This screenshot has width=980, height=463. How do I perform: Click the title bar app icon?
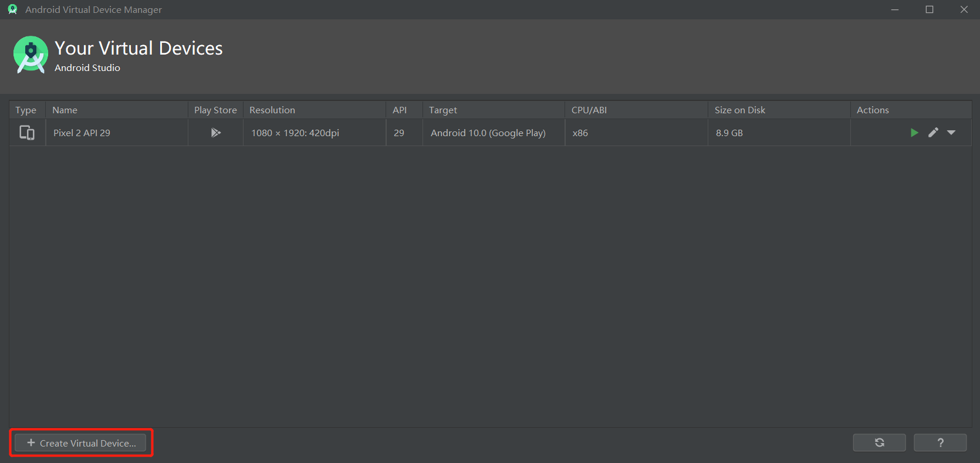(12, 9)
